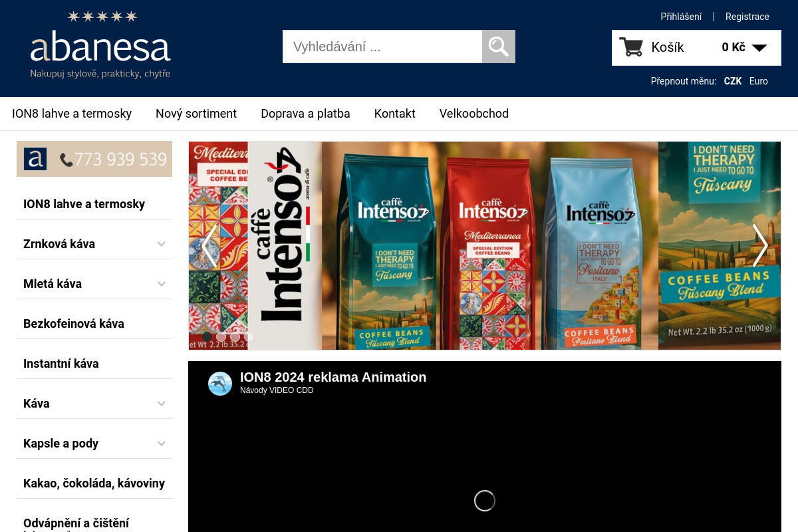Click the Přihlášení login link
Screen dimensions: 798x532
coord(681,17)
